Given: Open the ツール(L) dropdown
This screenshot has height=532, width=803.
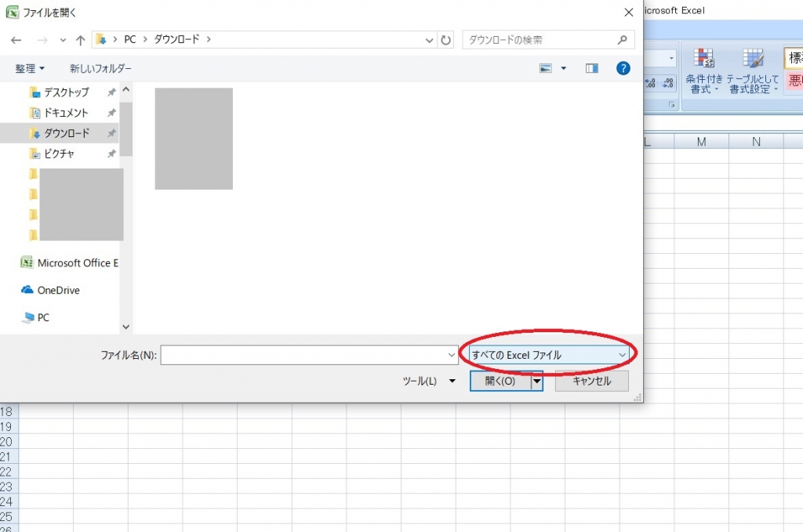Looking at the screenshot, I should [x=428, y=382].
